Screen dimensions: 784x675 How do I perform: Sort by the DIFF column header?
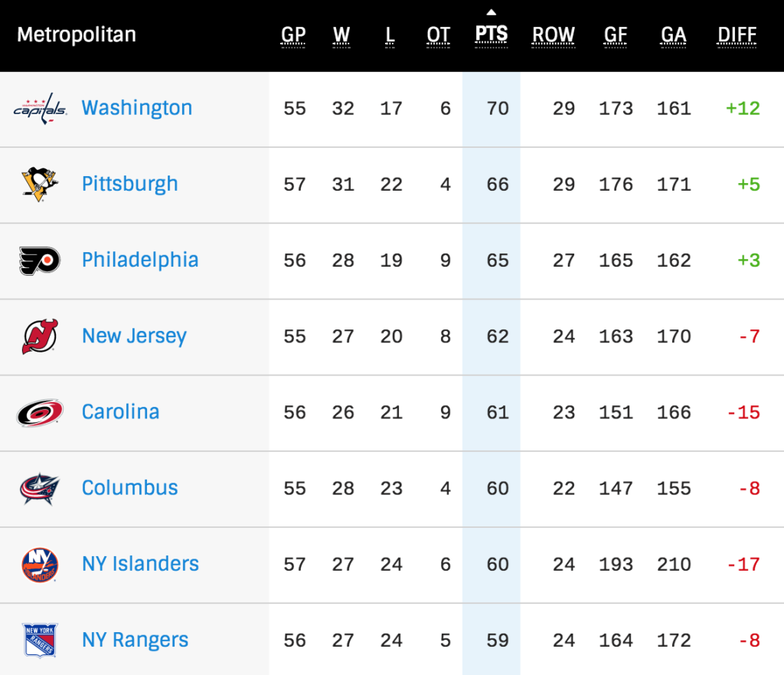(x=737, y=35)
